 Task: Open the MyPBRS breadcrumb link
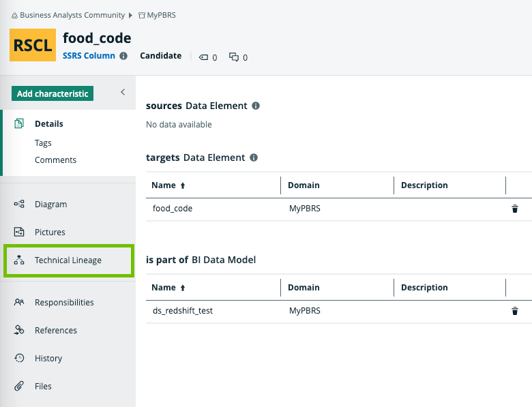(x=161, y=15)
